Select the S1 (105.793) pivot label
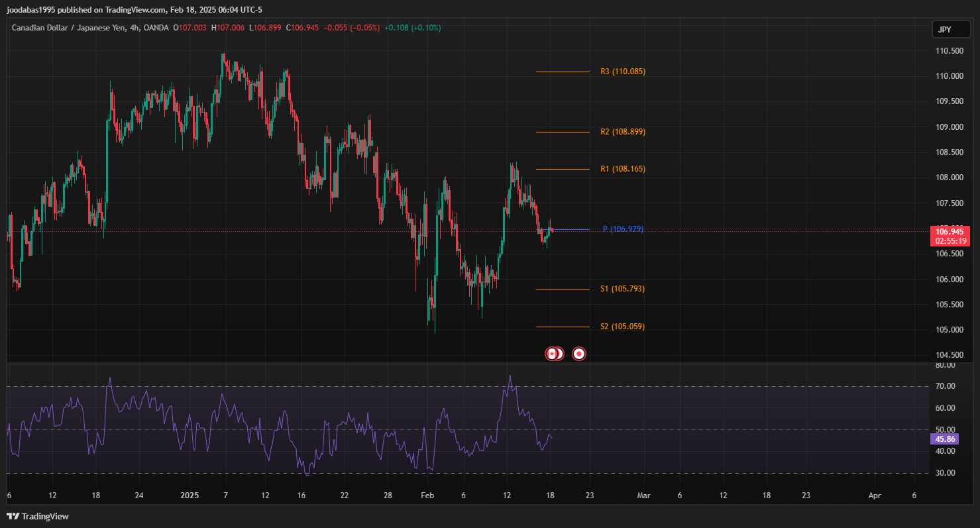Image resolution: width=980 pixels, height=528 pixels. [x=622, y=289]
